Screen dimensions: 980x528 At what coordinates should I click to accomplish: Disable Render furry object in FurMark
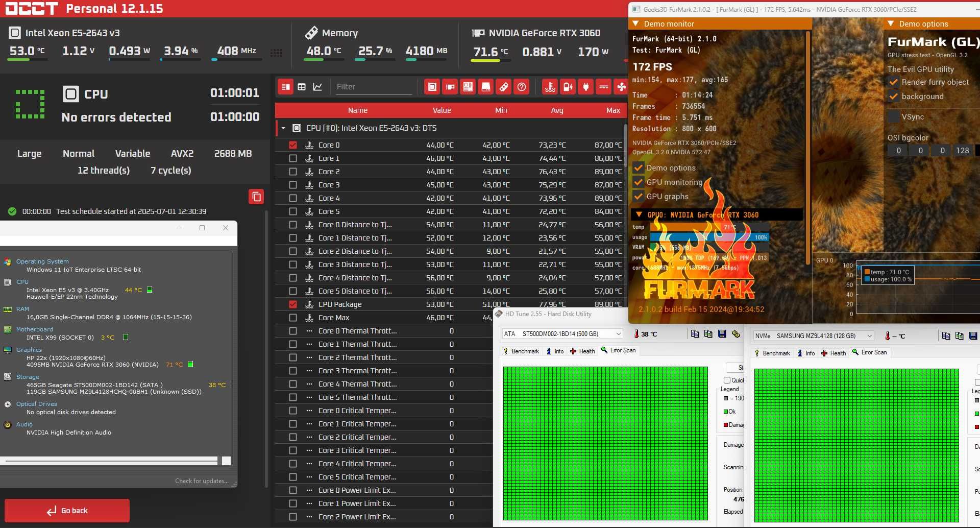(894, 82)
